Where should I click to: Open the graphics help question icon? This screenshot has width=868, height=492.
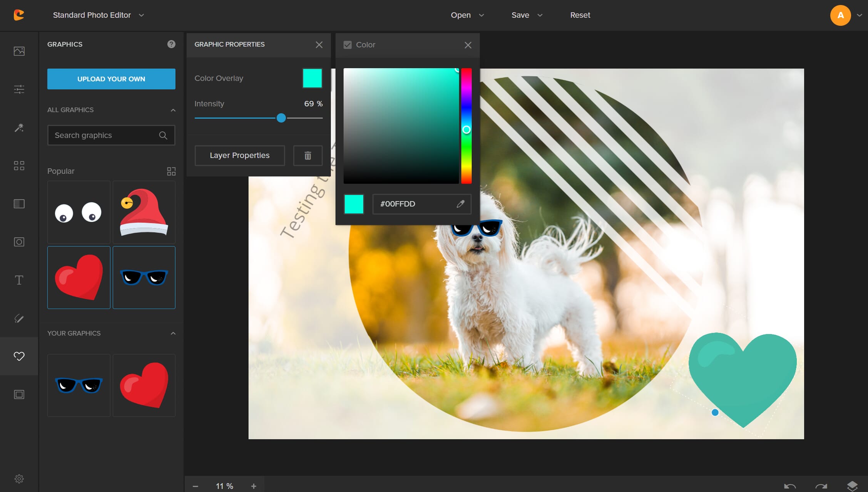click(171, 44)
